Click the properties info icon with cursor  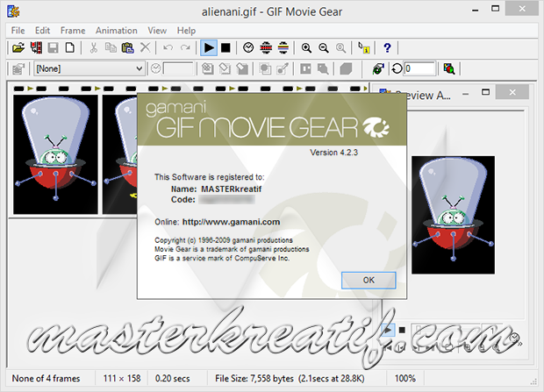point(364,47)
